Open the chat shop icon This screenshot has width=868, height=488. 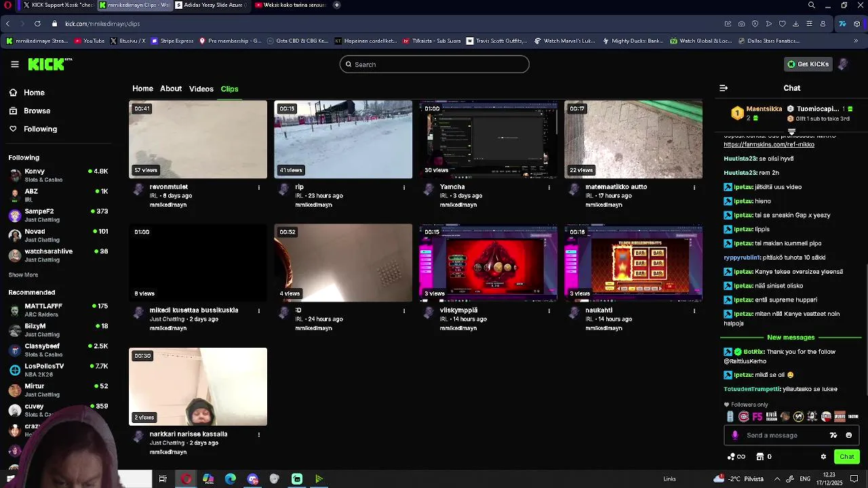point(760,457)
